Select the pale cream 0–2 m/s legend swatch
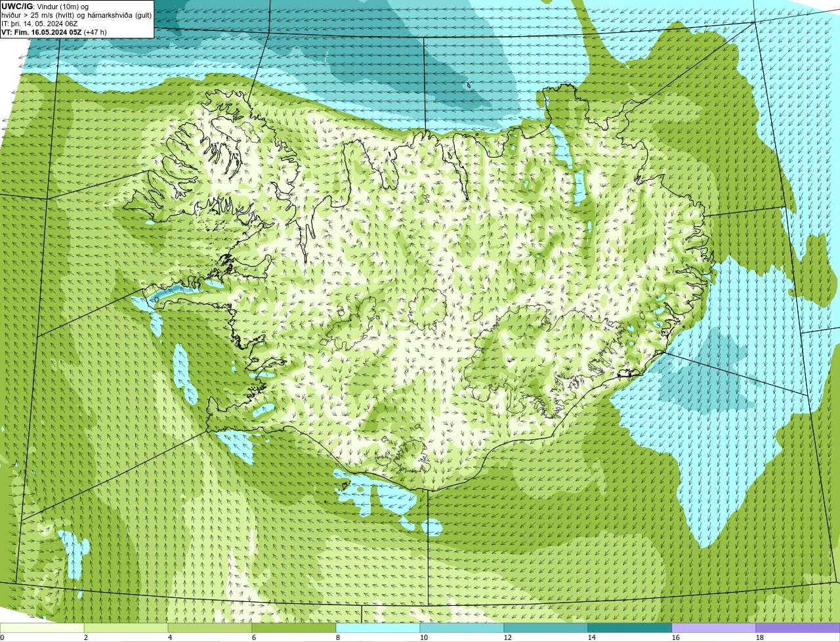Image resolution: width=840 pixels, height=642 pixels. click(x=42, y=628)
